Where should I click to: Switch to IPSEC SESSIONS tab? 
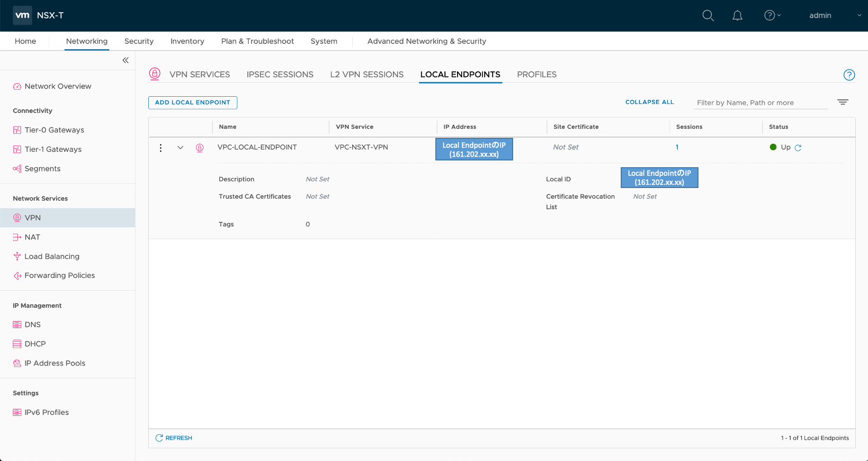click(x=280, y=75)
